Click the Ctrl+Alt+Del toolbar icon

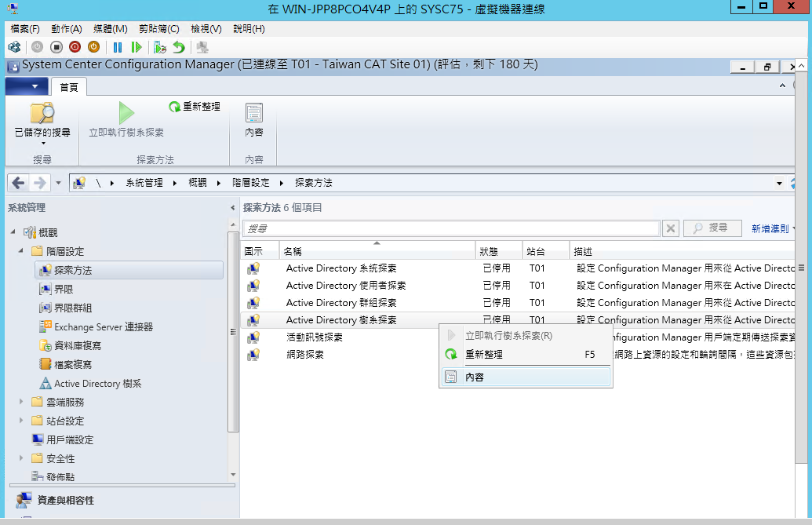coord(14,48)
